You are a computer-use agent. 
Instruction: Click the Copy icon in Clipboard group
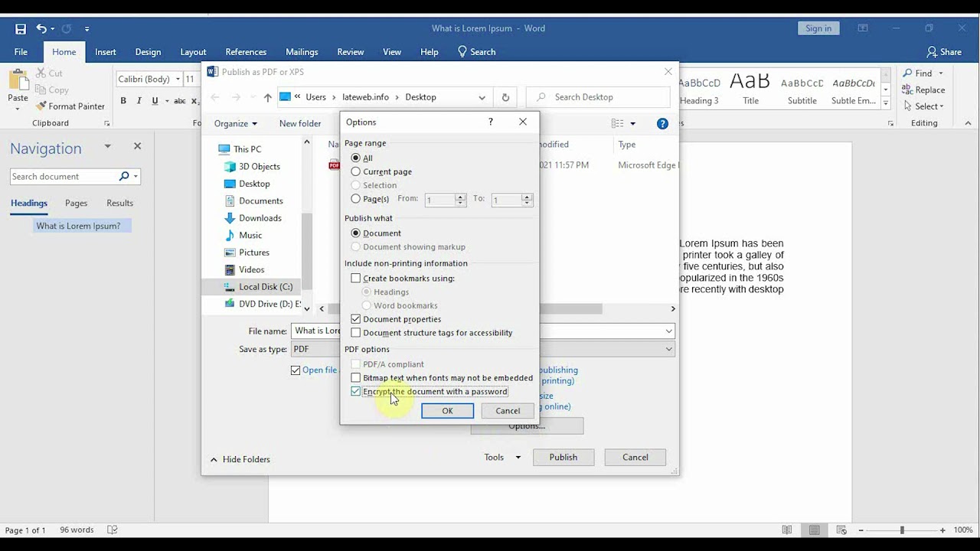click(41, 90)
